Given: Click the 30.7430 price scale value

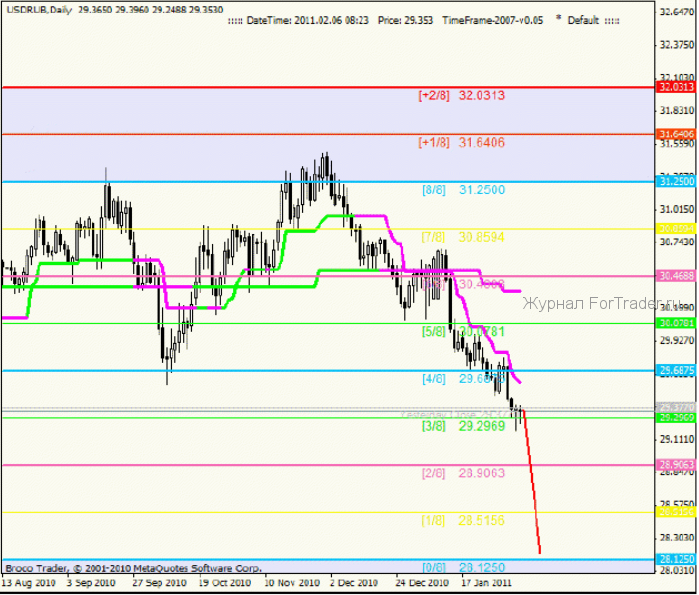Looking at the screenshot, I should (x=677, y=242).
